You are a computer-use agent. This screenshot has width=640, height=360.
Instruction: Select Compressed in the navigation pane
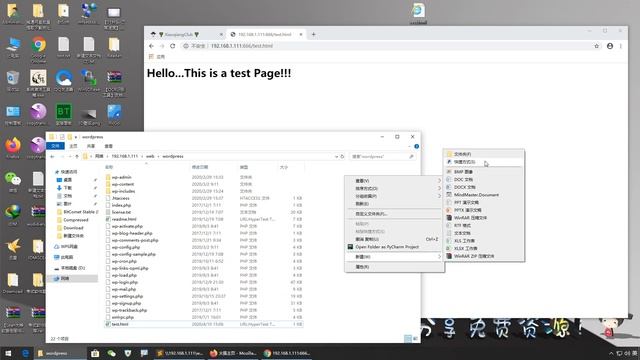tap(73, 220)
